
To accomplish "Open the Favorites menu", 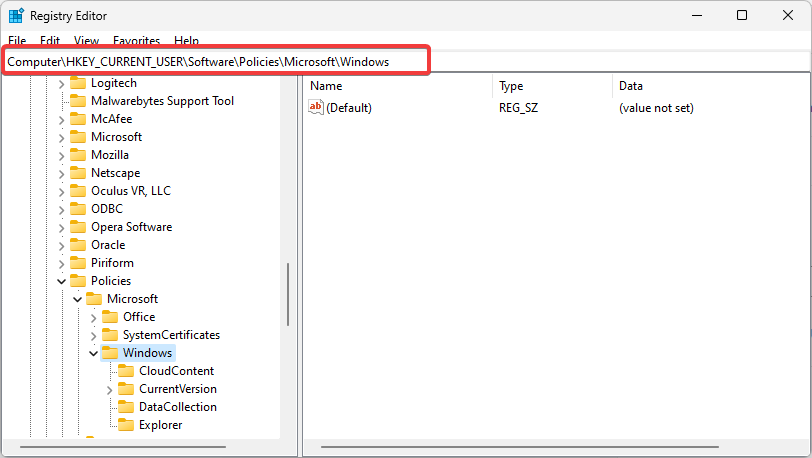I will tap(136, 40).
